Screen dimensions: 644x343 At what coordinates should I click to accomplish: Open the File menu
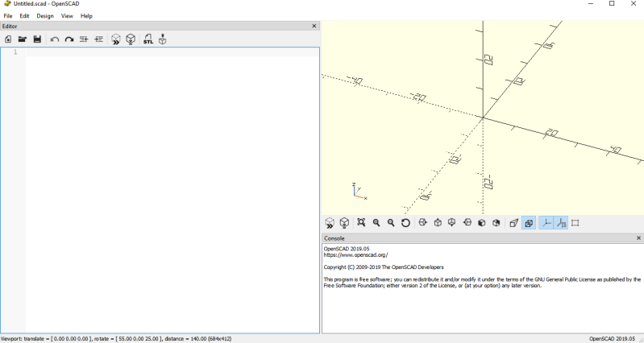click(x=8, y=16)
